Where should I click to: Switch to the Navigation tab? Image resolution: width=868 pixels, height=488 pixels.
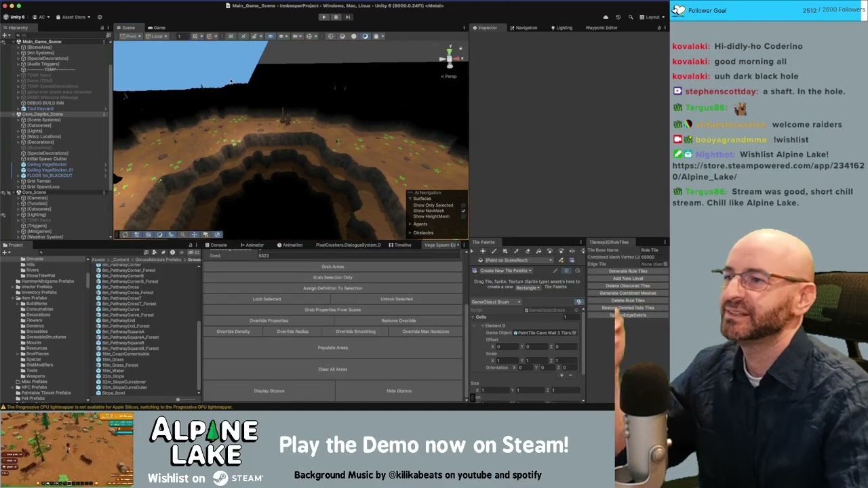click(x=523, y=28)
